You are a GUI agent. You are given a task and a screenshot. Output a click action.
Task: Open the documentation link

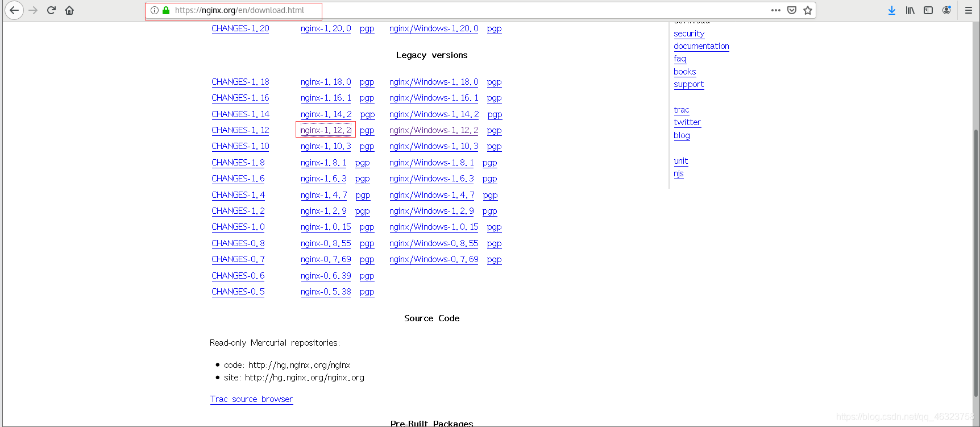(701, 46)
